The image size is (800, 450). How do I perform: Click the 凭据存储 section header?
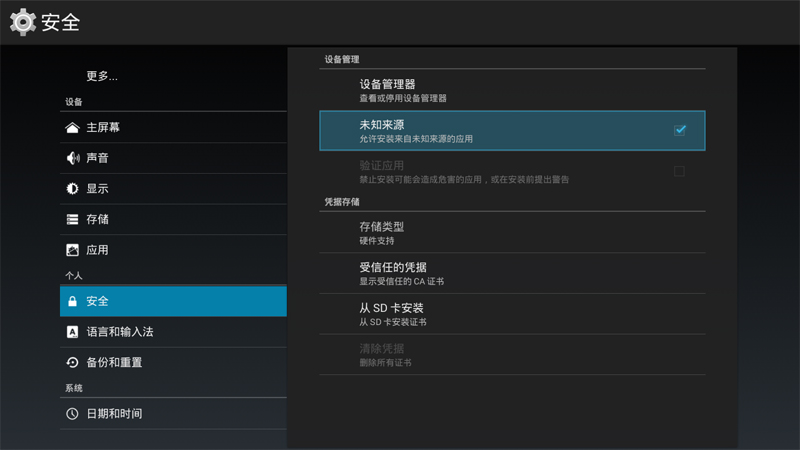342,202
